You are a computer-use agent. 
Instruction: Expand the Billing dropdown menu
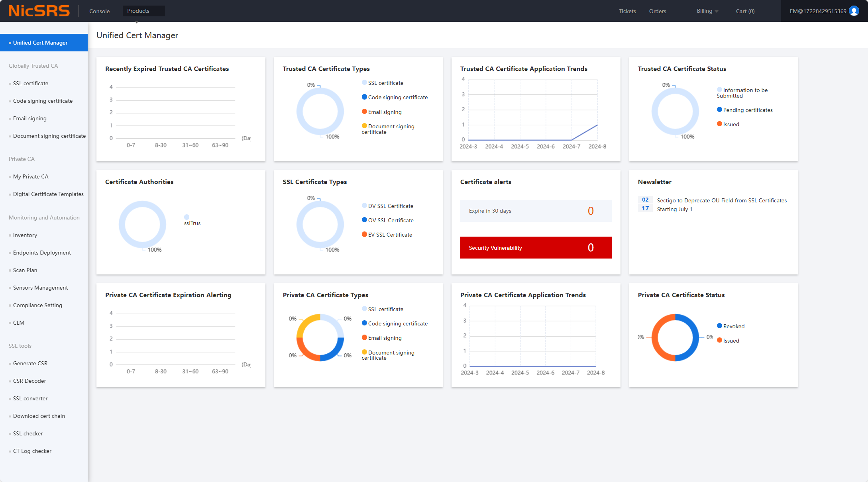(707, 11)
